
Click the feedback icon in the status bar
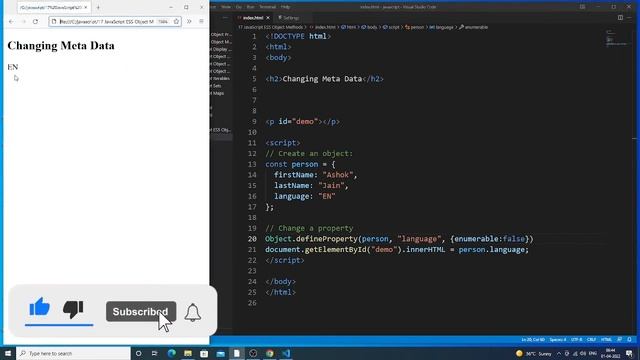pyautogui.click(x=620, y=340)
